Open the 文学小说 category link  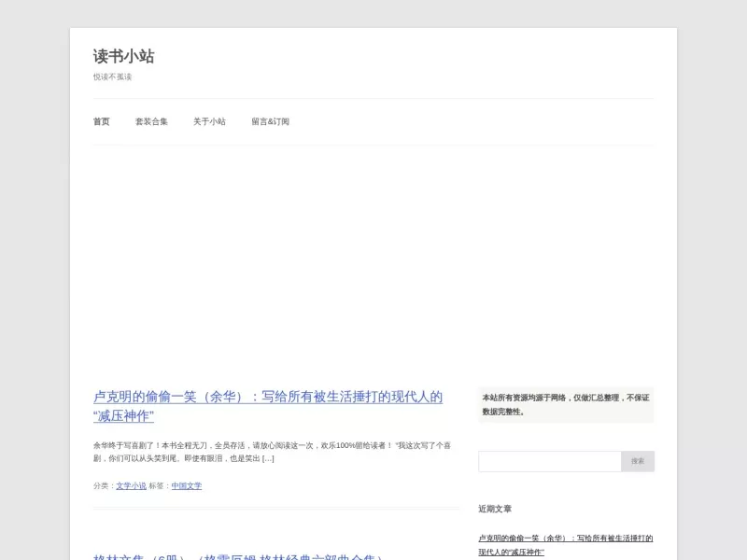[131, 485]
